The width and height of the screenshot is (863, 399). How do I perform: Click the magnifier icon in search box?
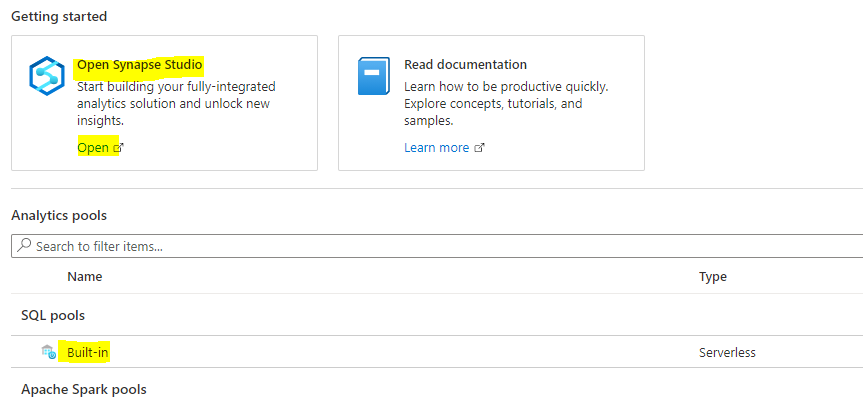click(x=24, y=245)
